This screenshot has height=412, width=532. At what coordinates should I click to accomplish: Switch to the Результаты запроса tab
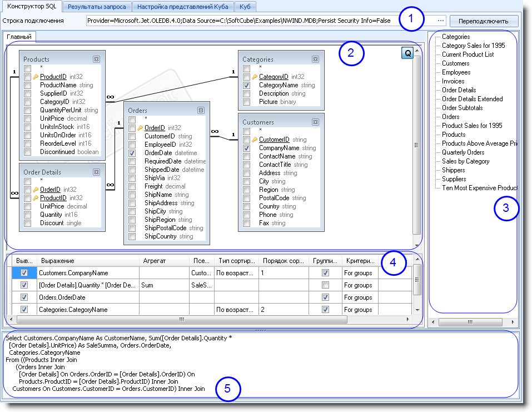tap(97, 7)
